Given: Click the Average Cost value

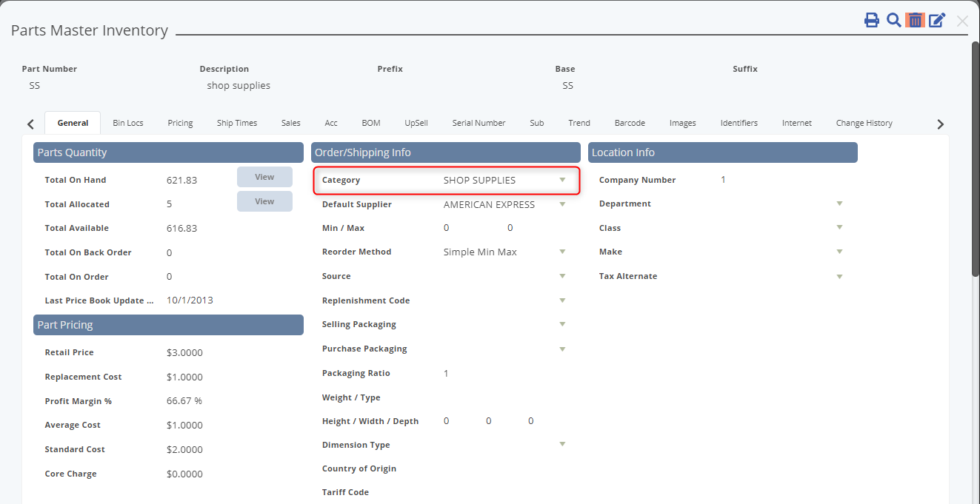Looking at the screenshot, I should 184,425.
